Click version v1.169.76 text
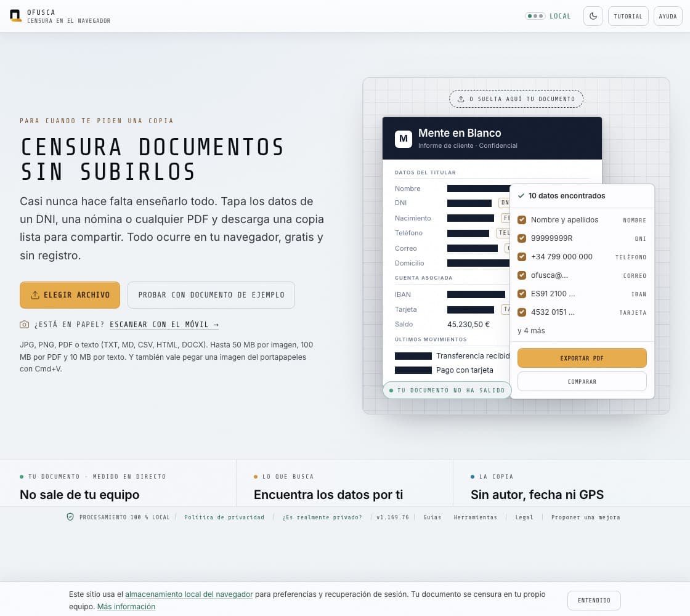 pos(392,517)
